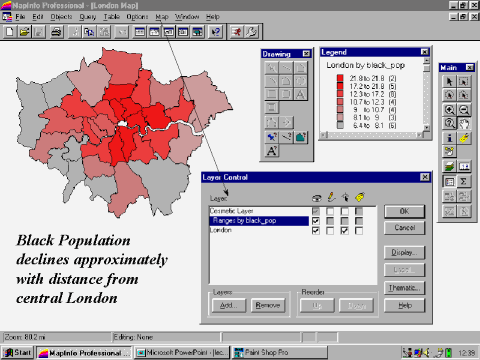This screenshot has height=360, width=480.
Task: Click the darkest red legend swatch
Action: 340,78
